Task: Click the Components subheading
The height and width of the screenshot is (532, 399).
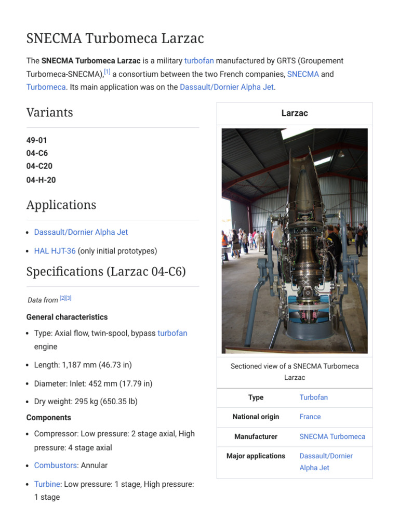Action: tap(49, 418)
